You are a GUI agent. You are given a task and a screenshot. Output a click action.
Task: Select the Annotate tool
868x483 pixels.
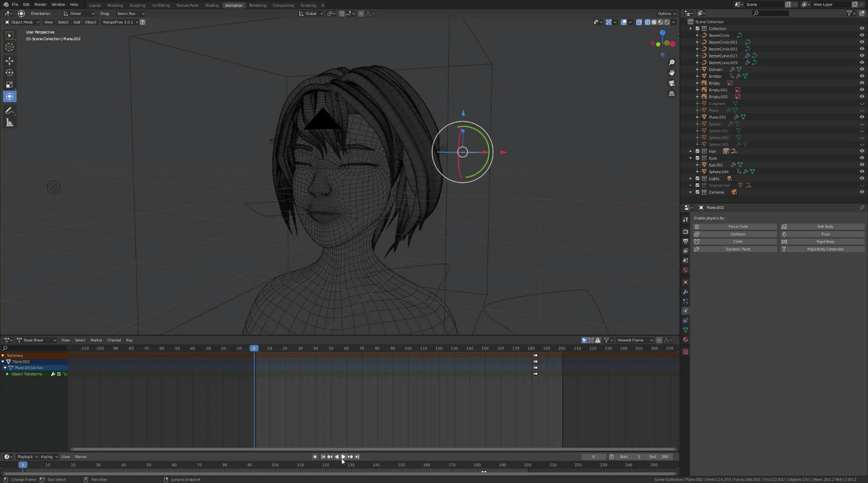tap(9, 111)
